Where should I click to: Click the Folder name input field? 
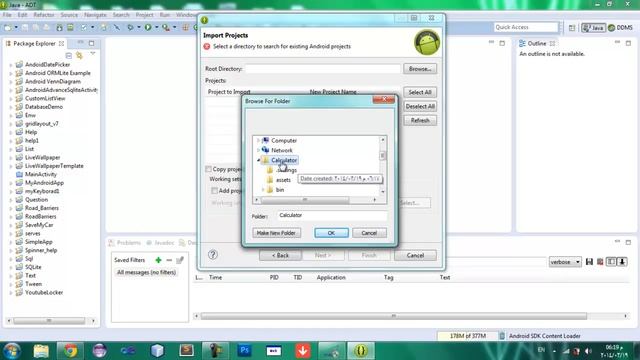tap(332, 216)
